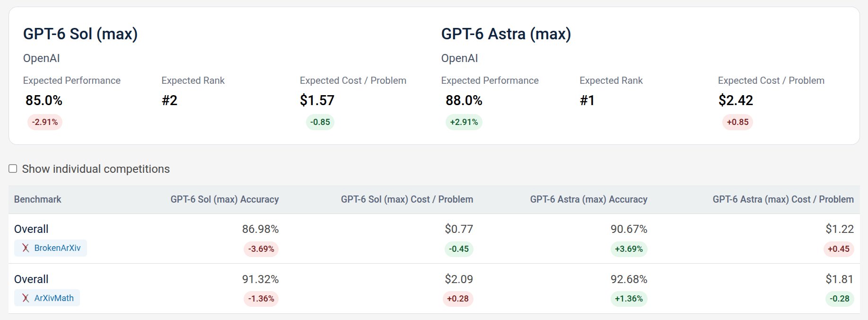This screenshot has width=868, height=320.
Task: Click Sol's 85.0% expected performance value
Action: pyautogui.click(x=44, y=100)
